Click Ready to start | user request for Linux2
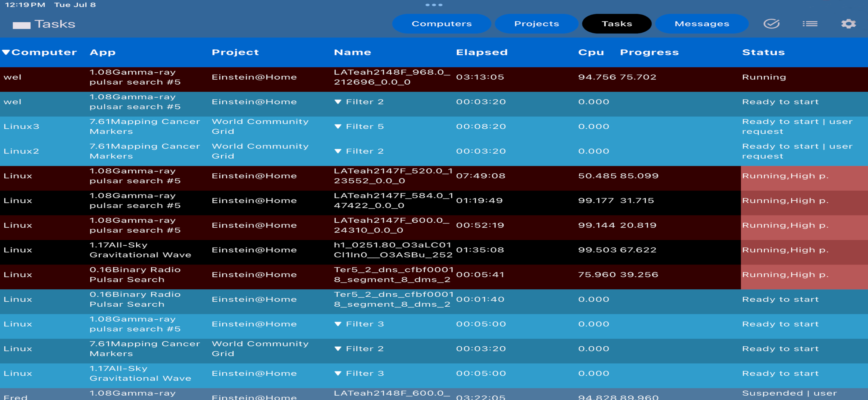This screenshot has height=400, width=868. (x=797, y=151)
